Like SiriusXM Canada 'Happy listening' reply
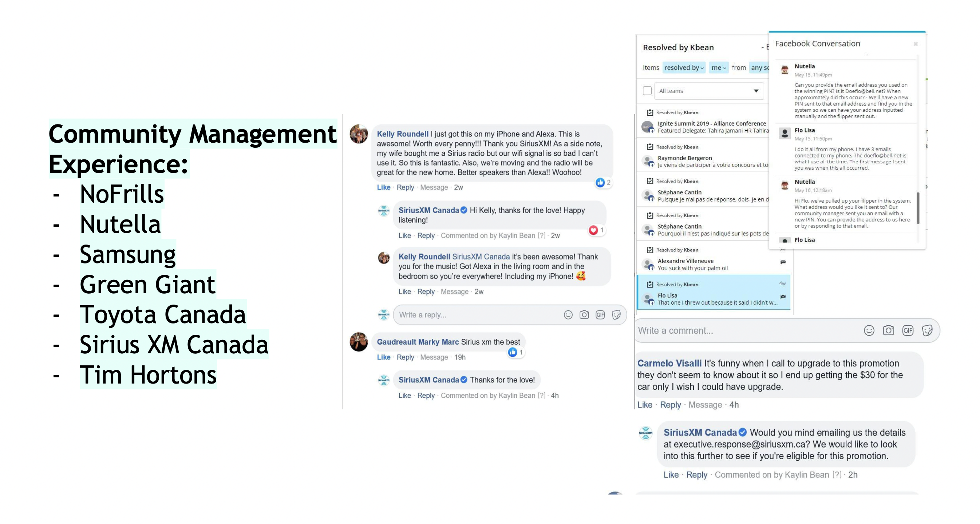980x524 pixels. tap(404, 236)
